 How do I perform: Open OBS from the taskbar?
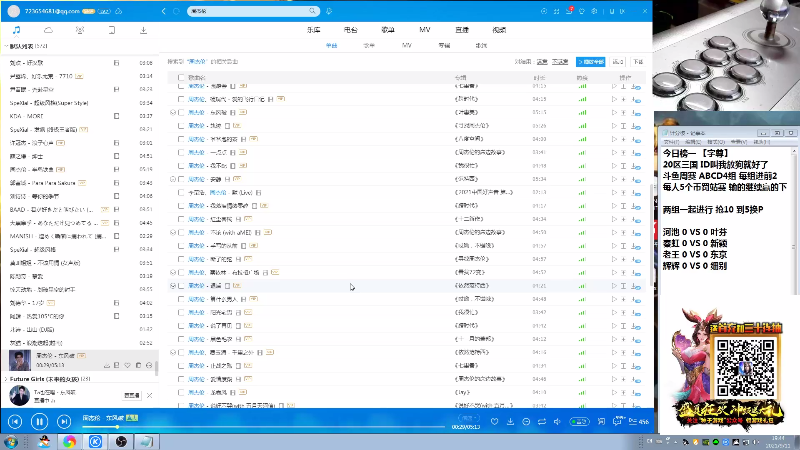(121, 442)
